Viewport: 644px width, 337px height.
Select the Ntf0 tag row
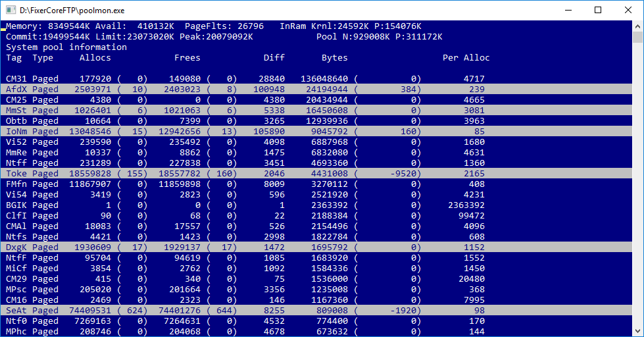(316, 321)
